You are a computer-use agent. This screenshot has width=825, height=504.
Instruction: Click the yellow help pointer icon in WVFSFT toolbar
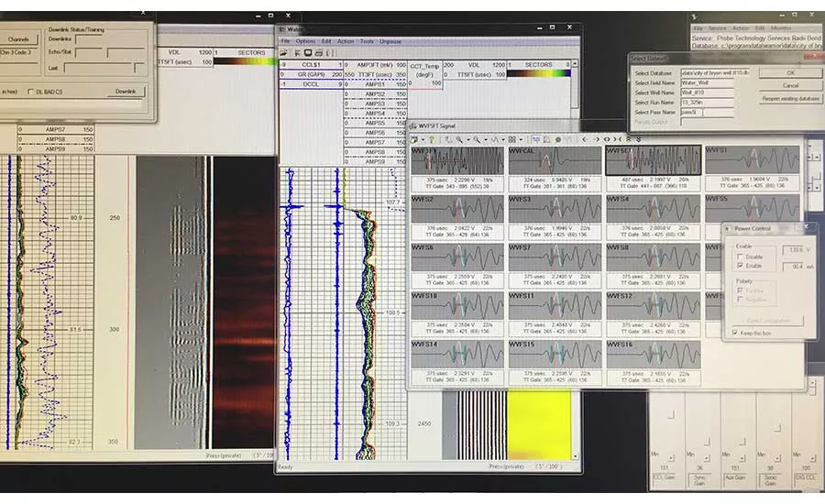[x=432, y=139]
